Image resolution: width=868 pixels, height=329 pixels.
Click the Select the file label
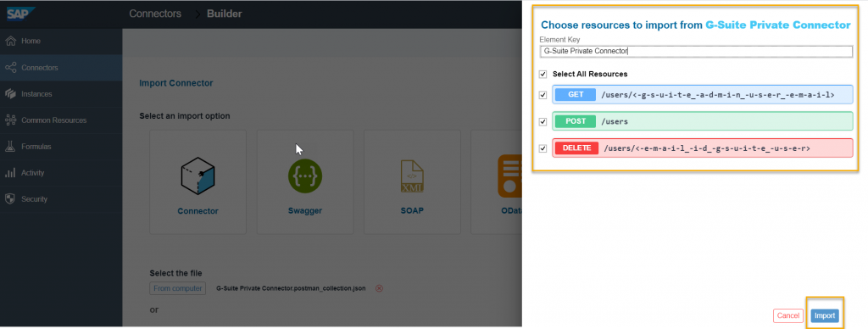175,273
